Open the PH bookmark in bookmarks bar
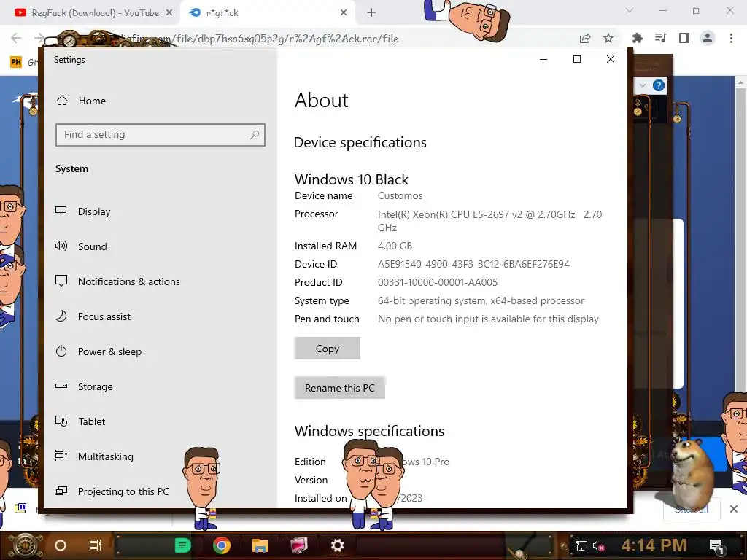 [16, 62]
